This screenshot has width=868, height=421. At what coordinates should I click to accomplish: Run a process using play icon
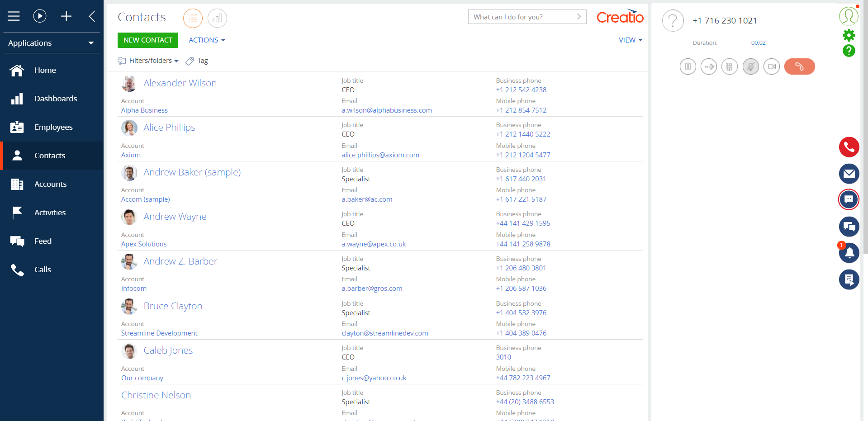point(40,16)
